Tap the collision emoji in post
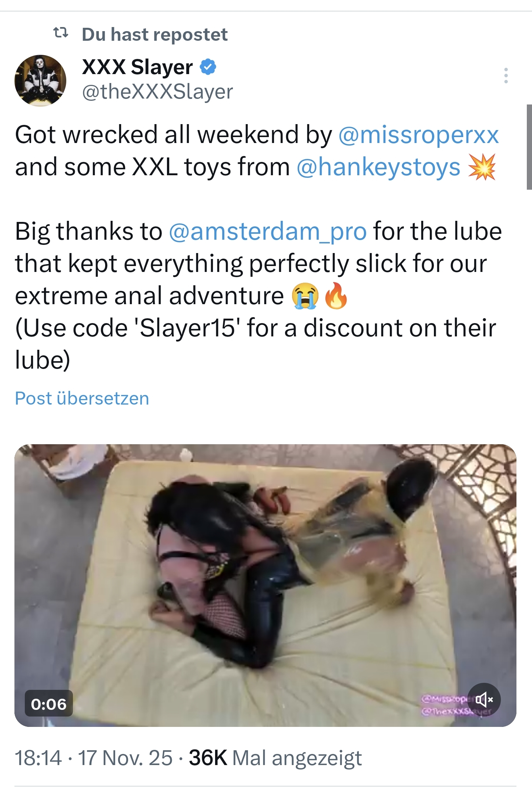The image size is (532, 801). pos(482,167)
